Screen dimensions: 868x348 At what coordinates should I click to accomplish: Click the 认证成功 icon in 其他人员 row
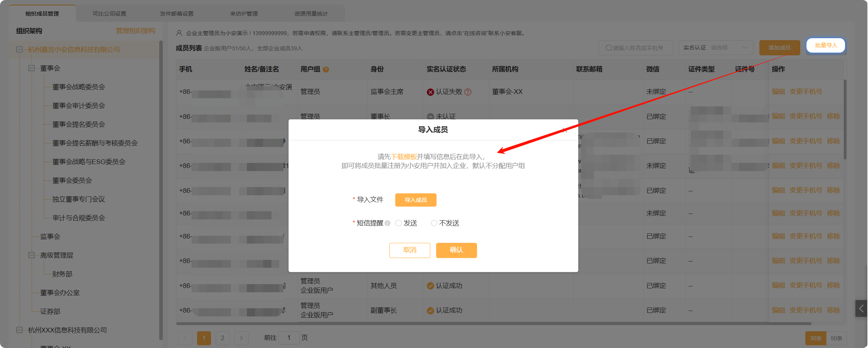(x=430, y=286)
